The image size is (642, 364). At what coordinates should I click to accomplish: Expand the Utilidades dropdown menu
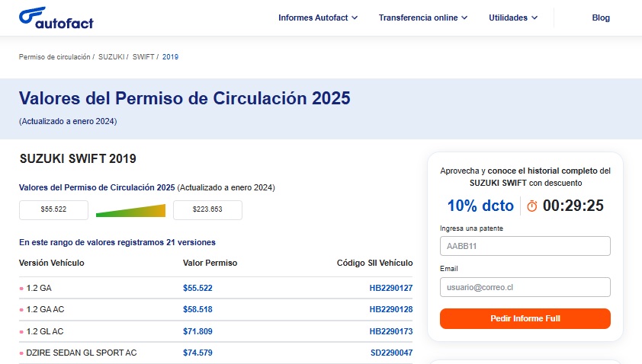[513, 18]
